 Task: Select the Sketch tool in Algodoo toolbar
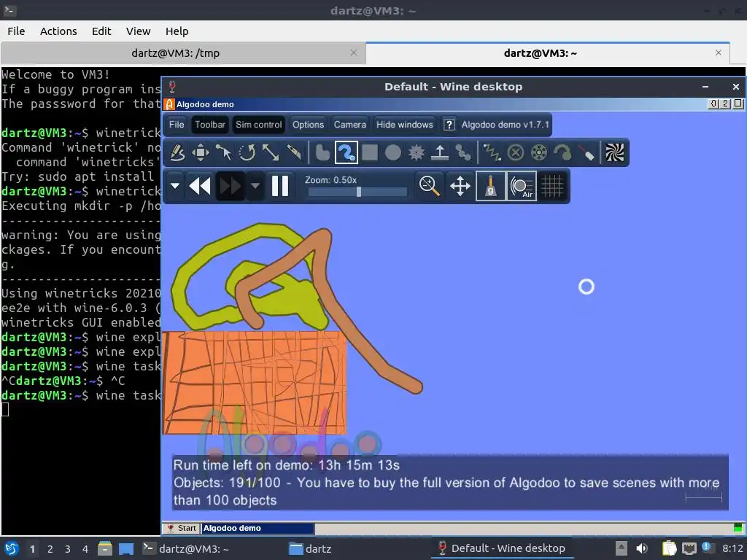point(177,153)
